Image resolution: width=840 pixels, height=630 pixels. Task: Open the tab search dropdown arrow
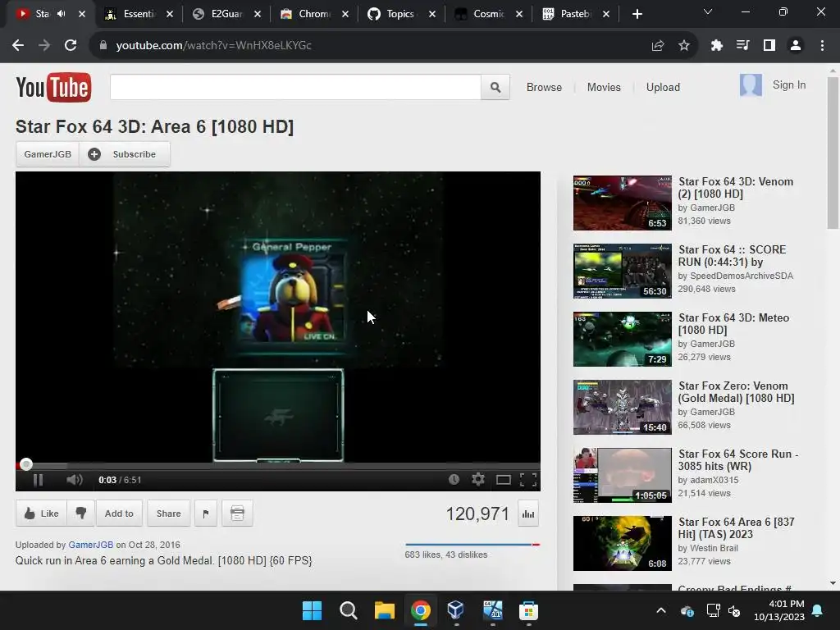pyautogui.click(x=708, y=11)
